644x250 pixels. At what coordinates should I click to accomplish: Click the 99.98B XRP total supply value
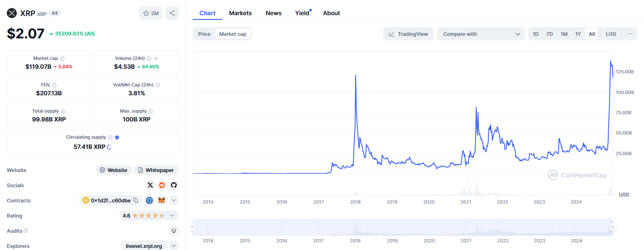pyautogui.click(x=49, y=119)
